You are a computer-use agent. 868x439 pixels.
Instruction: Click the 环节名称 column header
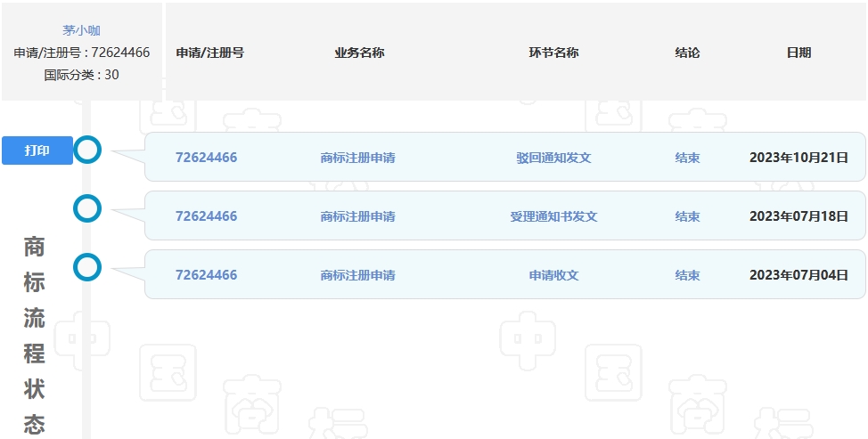click(553, 53)
